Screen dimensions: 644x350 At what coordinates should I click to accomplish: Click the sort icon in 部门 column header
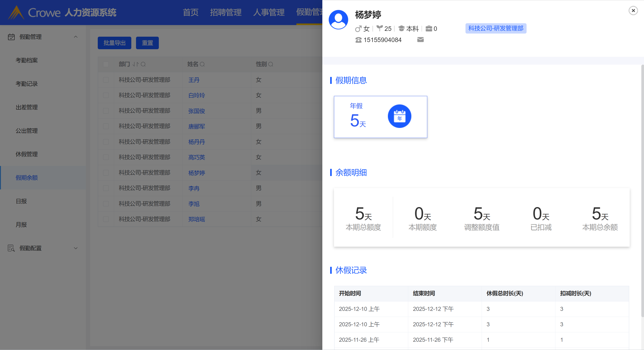pyautogui.click(x=135, y=64)
